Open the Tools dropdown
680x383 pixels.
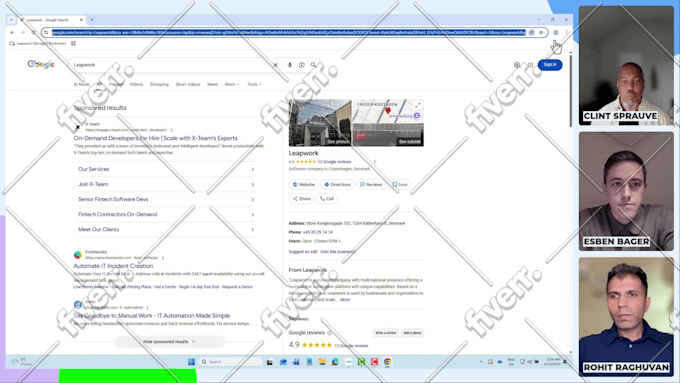[254, 84]
